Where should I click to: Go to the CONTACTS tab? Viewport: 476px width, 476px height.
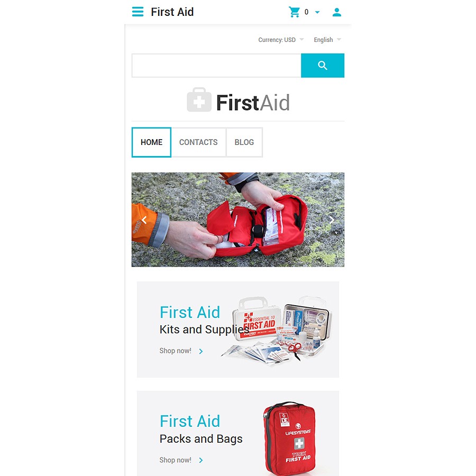(198, 142)
